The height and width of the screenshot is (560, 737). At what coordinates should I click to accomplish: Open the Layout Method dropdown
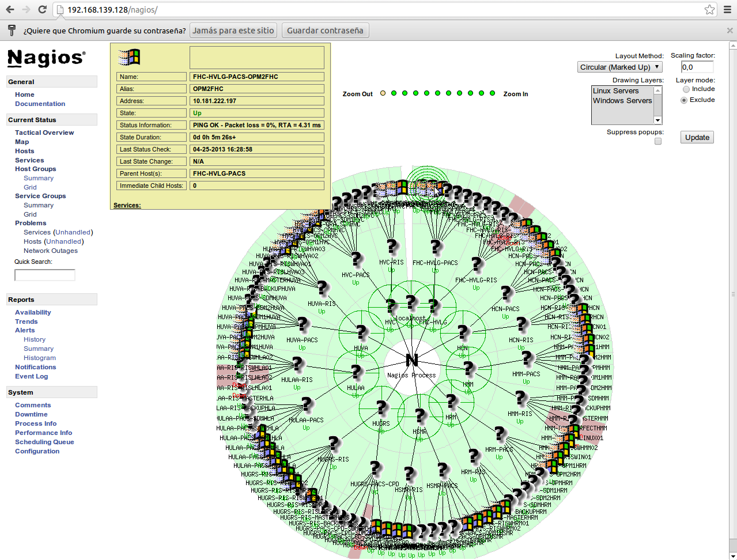pos(619,67)
